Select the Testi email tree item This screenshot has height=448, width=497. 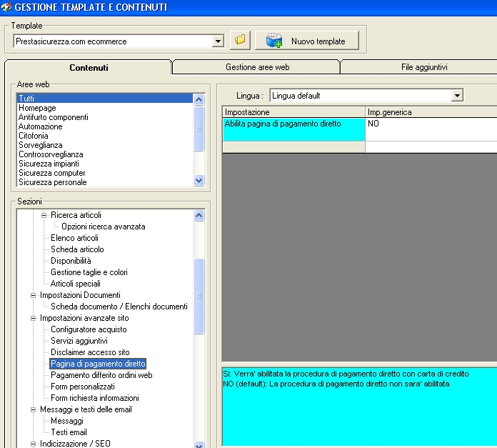click(69, 432)
